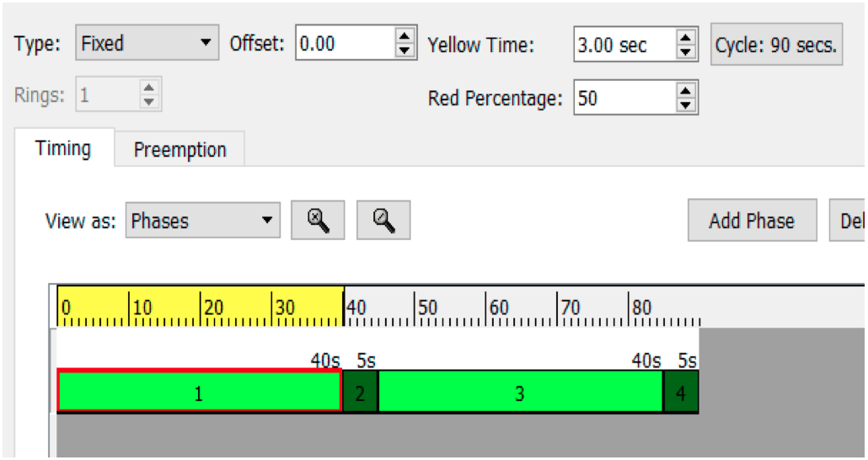The width and height of the screenshot is (868, 460).
Task: Click the 20 mark on the time ruler
Action: pyautogui.click(x=213, y=308)
